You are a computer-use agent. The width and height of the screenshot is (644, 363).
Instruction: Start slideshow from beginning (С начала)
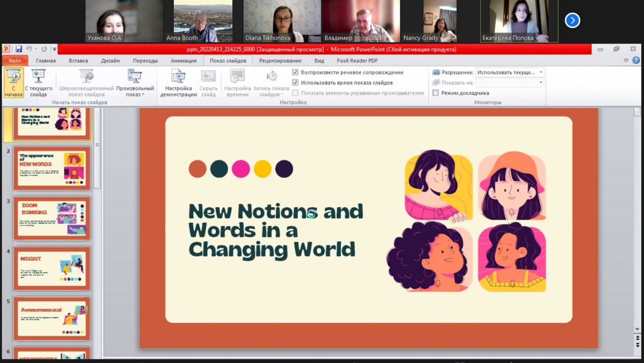(13, 83)
